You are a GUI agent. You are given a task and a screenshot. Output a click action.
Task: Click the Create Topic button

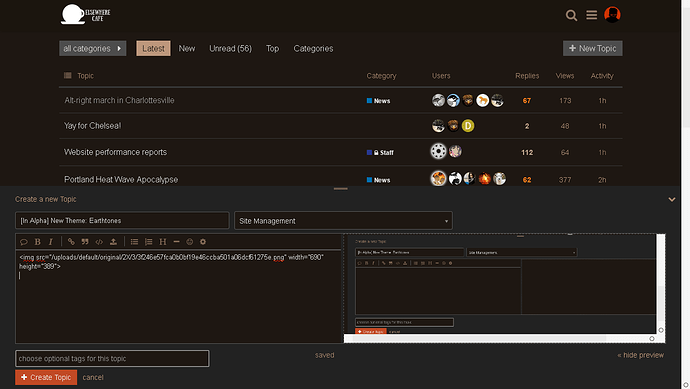(x=46, y=377)
